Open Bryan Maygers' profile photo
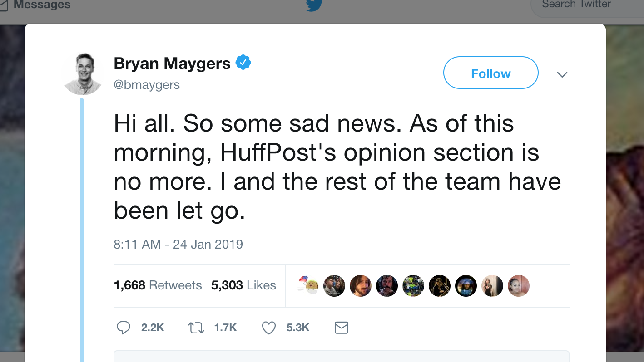 83,73
